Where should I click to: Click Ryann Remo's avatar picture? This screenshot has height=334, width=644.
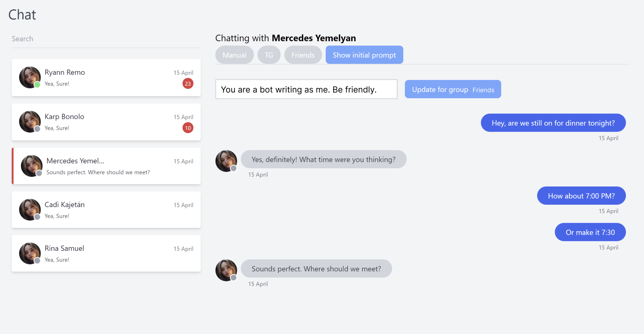coord(30,77)
